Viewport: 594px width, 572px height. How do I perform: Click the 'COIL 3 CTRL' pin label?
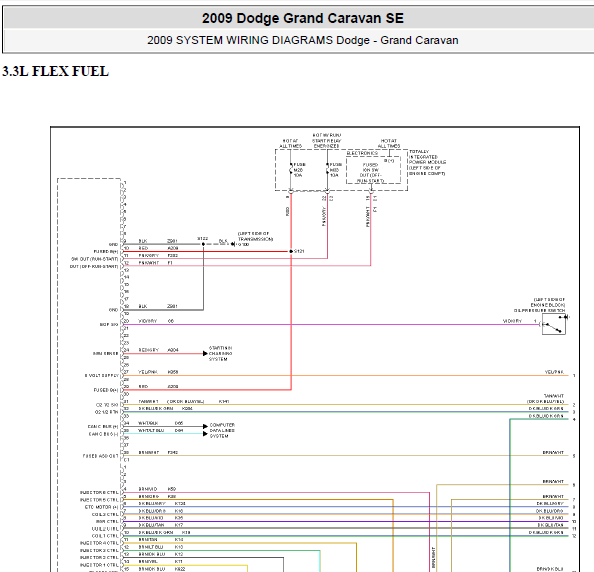tap(105, 514)
